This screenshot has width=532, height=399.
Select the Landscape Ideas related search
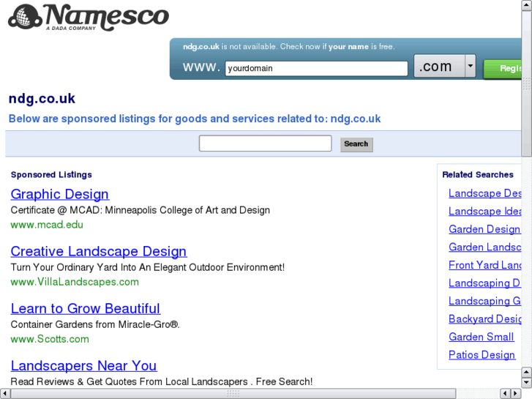tap(485, 212)
